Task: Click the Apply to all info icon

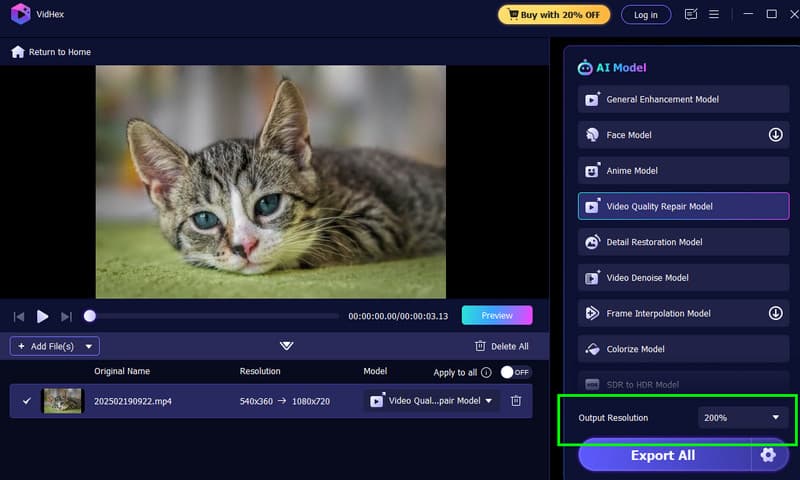Action: pyautogui.click(x=486, y=372)
